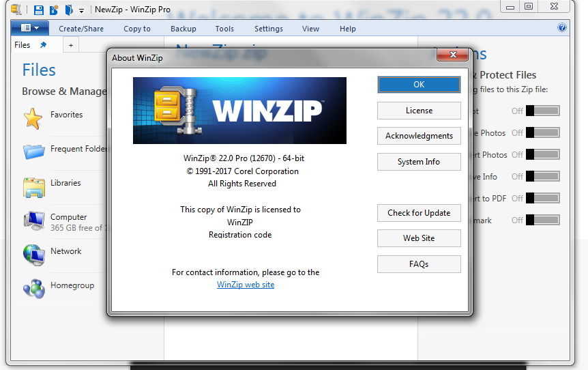Click the System Info button
This screenshot has height=370, width=588.
[419, 162]
